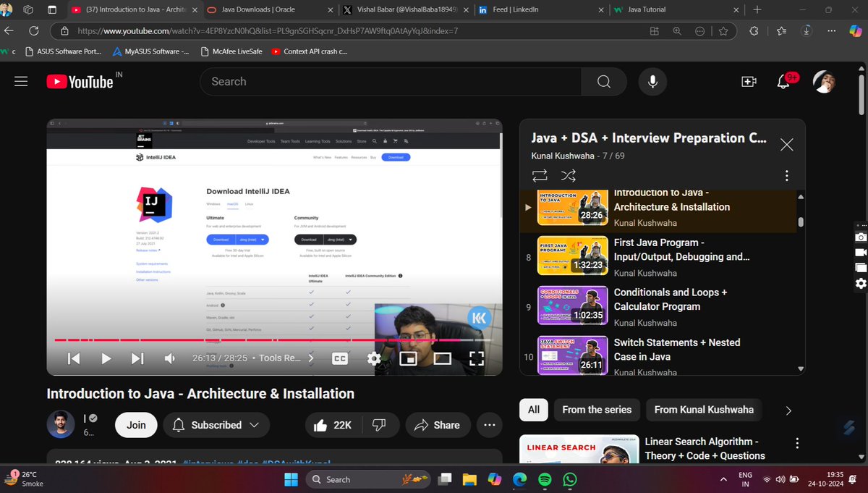This screenshot has height=493, width=868.
Task: Show more filter chips with the right chevron
Action: 788,410
